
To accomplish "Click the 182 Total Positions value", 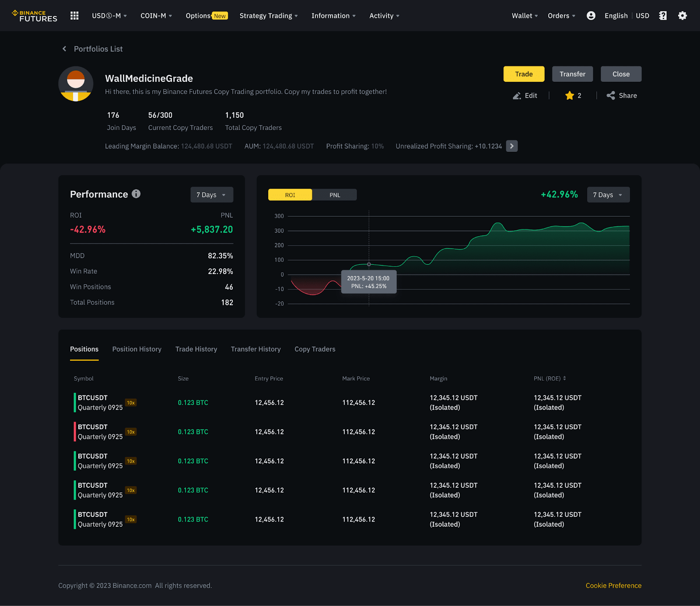I will 227,303.
